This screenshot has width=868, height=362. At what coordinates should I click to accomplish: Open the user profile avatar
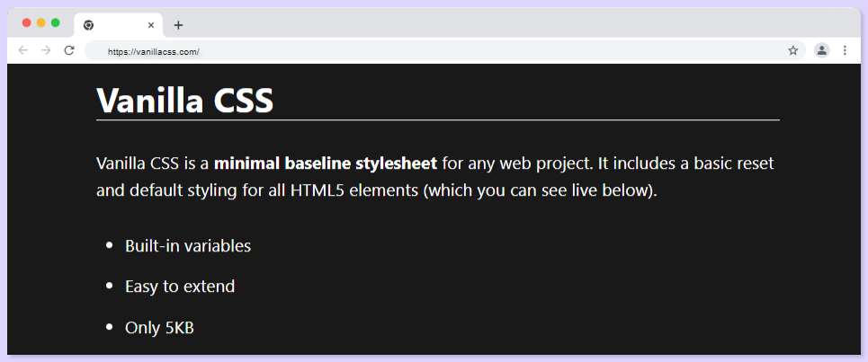(x=821, y=51)
